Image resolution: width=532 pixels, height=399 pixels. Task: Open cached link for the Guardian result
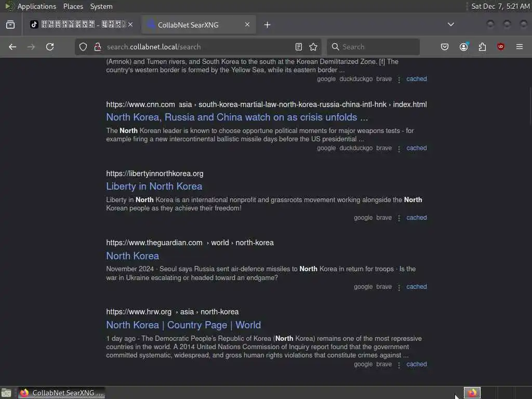(x=416, y=287)
